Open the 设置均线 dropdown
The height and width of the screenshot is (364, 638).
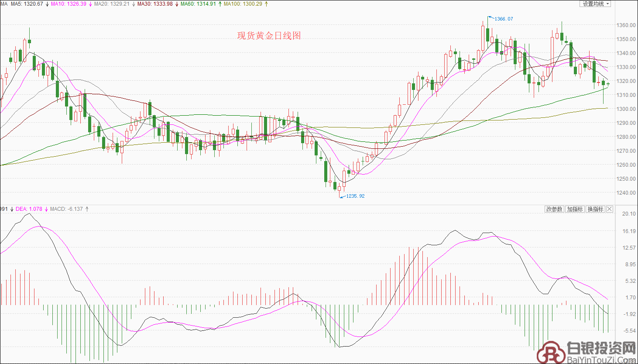click(x=596, y=4)
